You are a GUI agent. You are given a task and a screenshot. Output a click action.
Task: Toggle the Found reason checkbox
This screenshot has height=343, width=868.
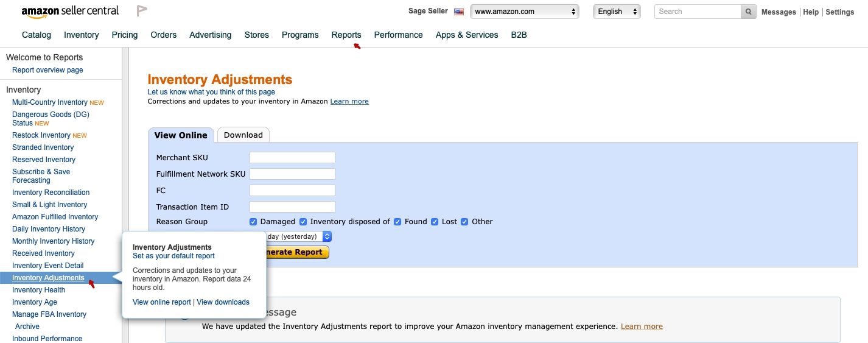397,222
